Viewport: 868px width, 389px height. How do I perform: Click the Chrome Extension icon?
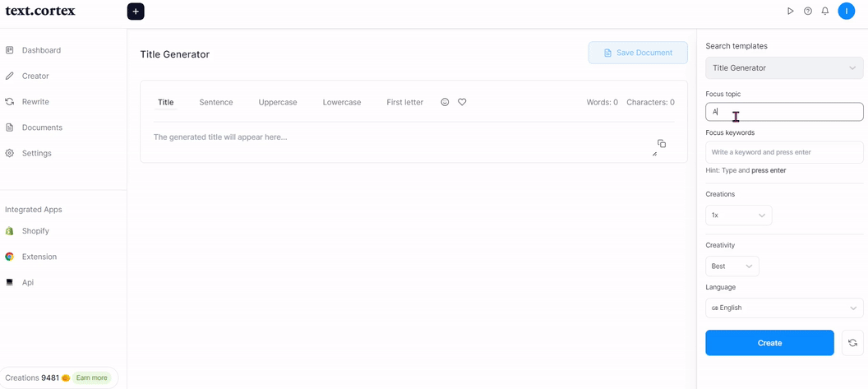click(9, 257)
